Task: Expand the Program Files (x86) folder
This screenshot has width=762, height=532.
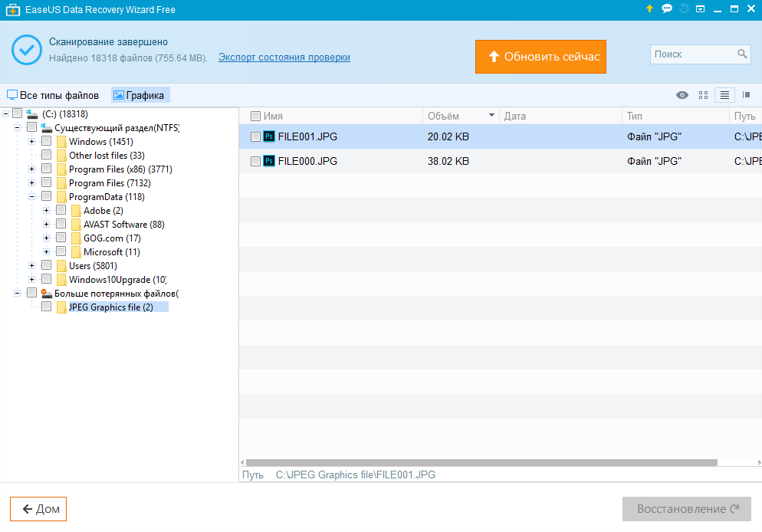Action: (32, 169)
